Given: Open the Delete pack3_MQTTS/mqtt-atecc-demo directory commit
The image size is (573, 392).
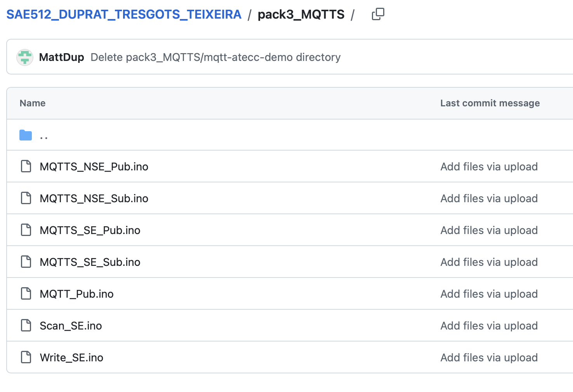Looking at the screenshot, I should pyautogui.click(x=215, y=57).
